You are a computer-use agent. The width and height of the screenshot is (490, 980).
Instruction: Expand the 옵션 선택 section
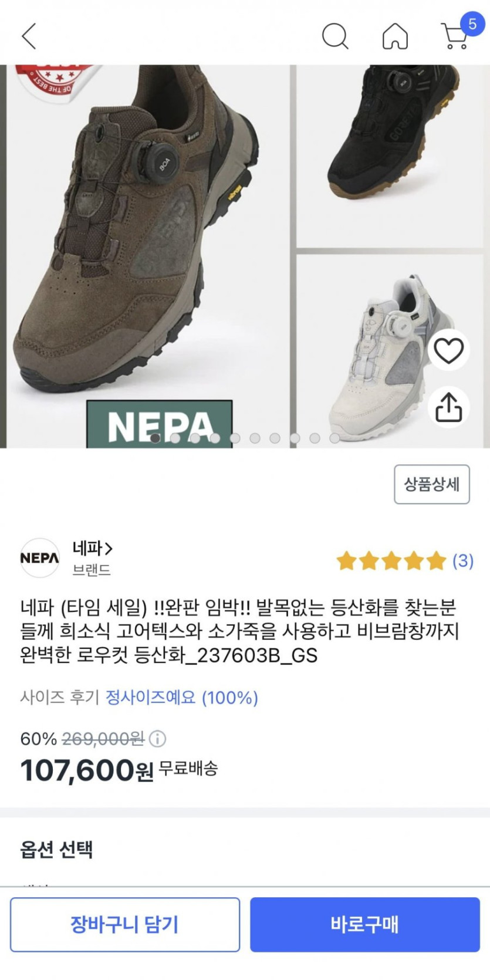[56, 849]
